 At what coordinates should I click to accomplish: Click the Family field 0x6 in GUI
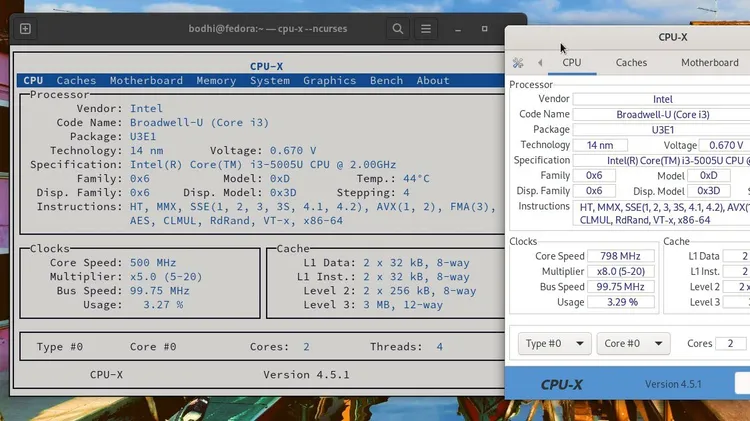594,176
